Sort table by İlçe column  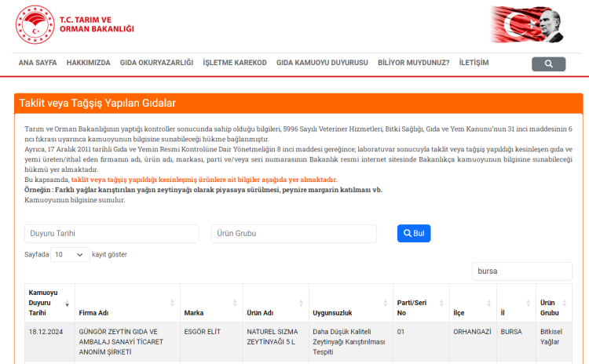pyautogui.click(x=472, y=312)
